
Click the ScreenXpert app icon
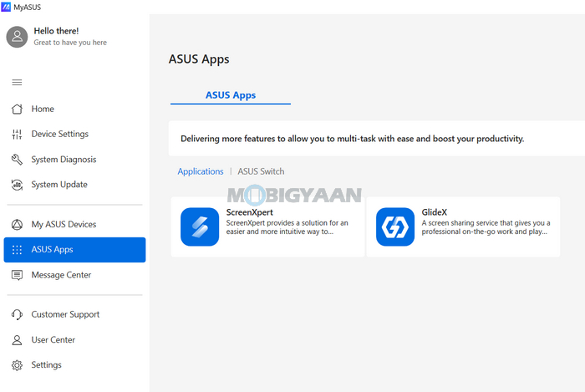(x=200, y=227)
